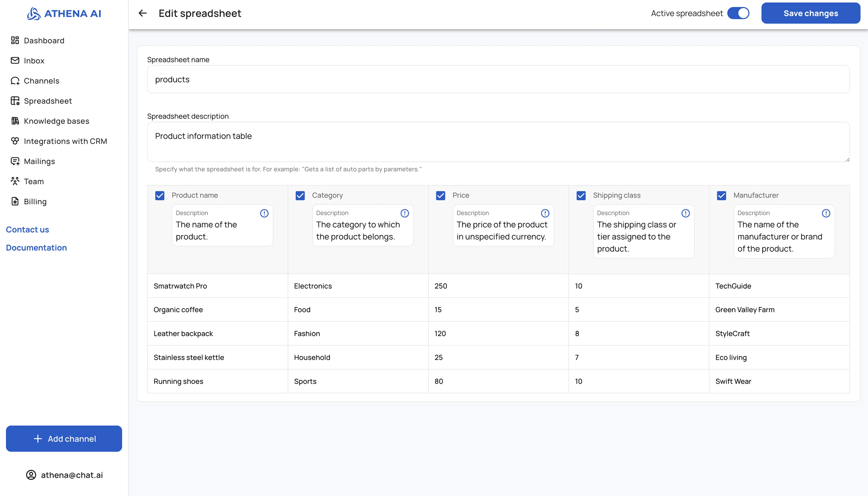Image resolution: width=868 pixels, height=496 pixels.
Task: Uncheck the Shipping class column checkbox
Action: pos(581,196)
